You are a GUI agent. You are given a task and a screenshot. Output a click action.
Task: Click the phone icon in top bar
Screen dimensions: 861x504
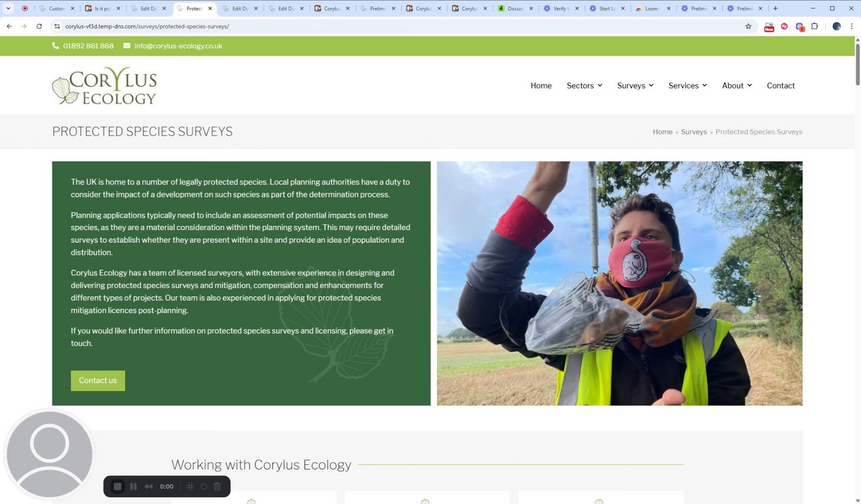tap(56, 46)
